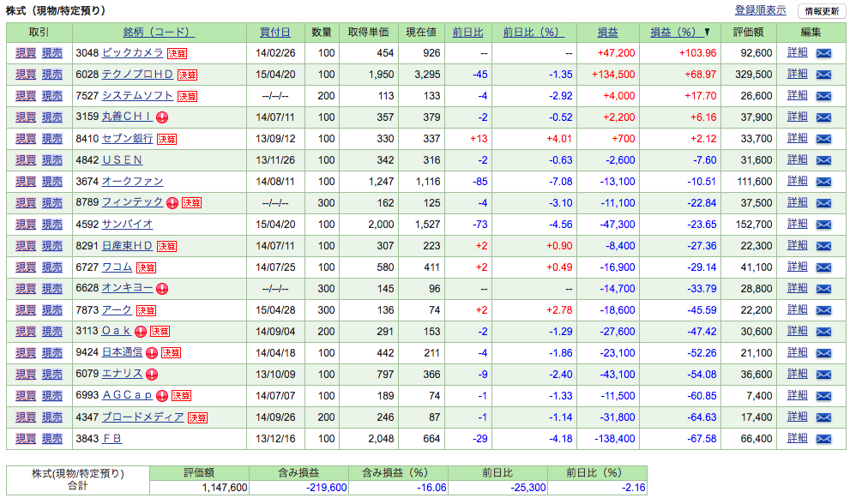This screenshot has width=856, height=504.
Task: Open stock link オークファン
Action: [x=133, y=181]
